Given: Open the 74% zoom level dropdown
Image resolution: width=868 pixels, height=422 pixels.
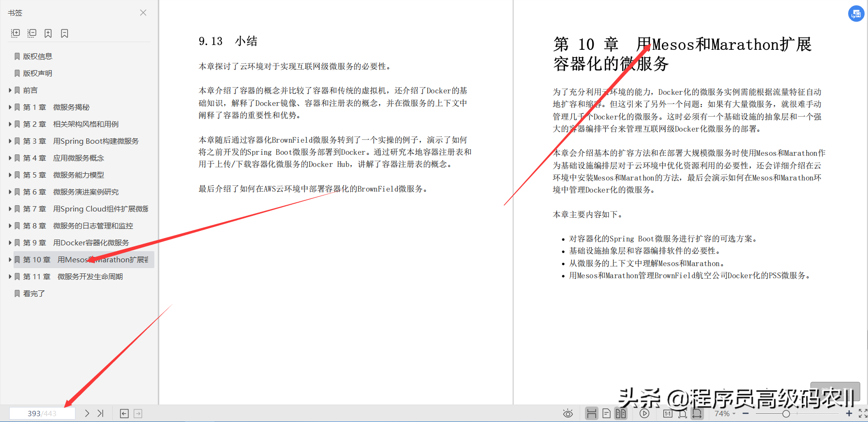Looking at the screenshot, I should (725, 413).
